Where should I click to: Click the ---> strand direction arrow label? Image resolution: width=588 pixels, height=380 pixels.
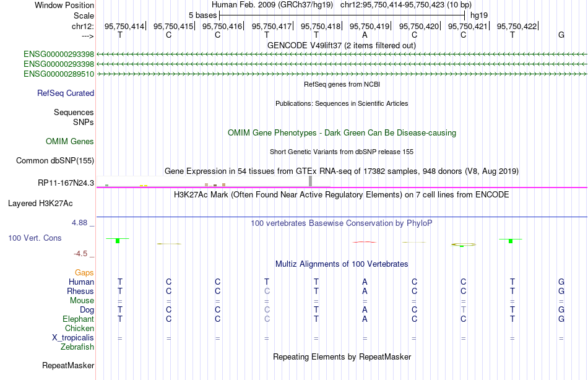click(87, 36)
